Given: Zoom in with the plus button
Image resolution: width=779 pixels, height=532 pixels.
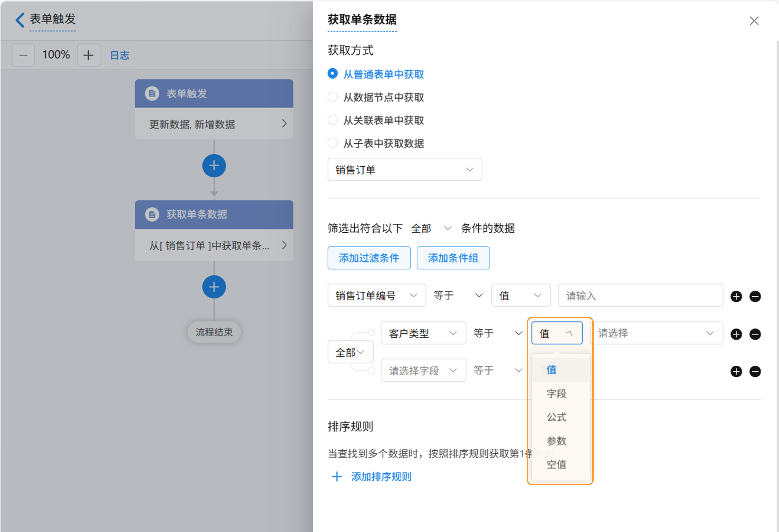Looking at the screenshot, I should pyautogui.click(x=89, y=55).
